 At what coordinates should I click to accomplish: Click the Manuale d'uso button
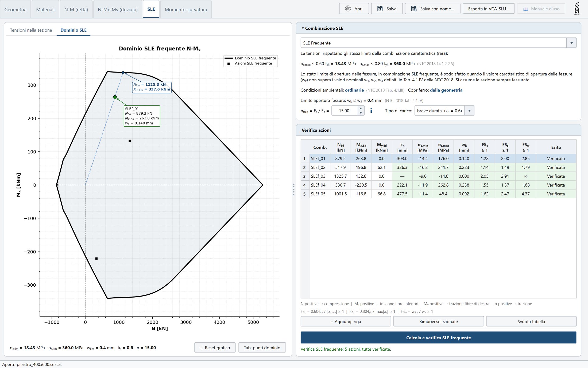(541, 9)
